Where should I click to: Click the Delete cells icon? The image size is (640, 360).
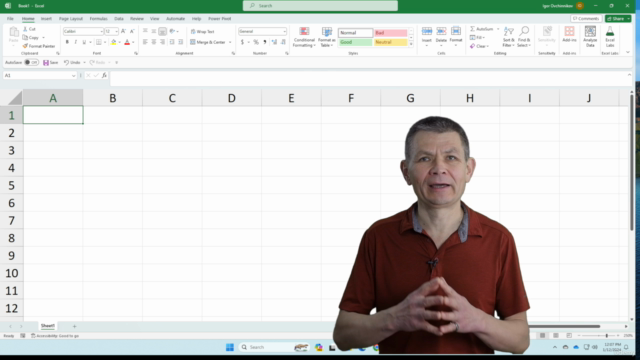coord(441,31)
